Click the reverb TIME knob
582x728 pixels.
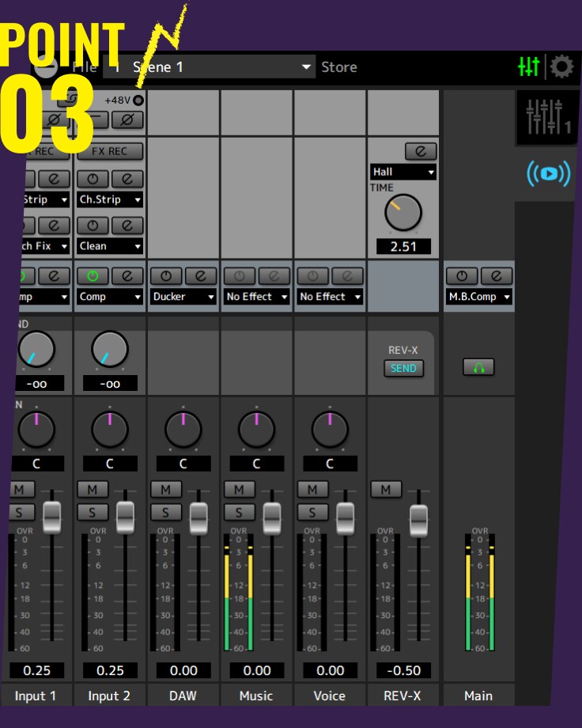click(402, 213)
